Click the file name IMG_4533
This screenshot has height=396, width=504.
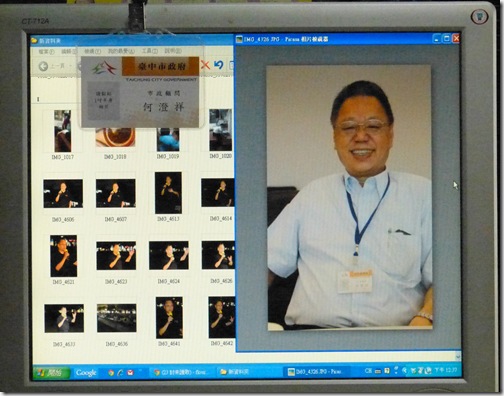[64, 344]
